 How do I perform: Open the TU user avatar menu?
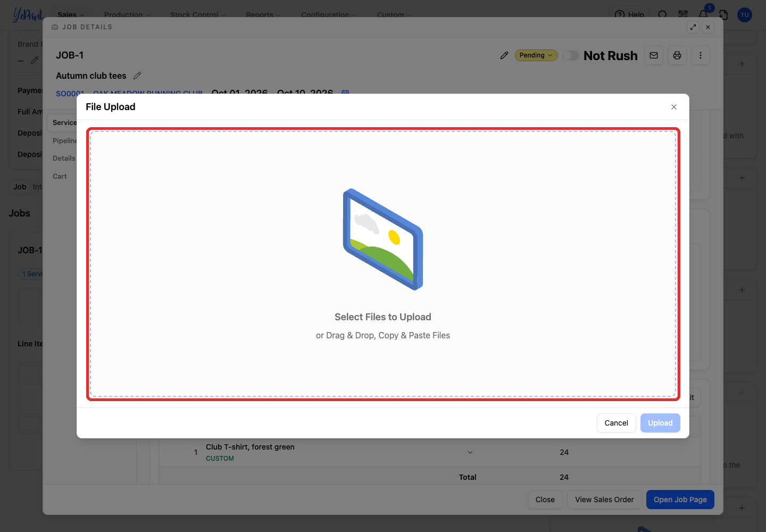pyautogui.click(x=745, y=14)
